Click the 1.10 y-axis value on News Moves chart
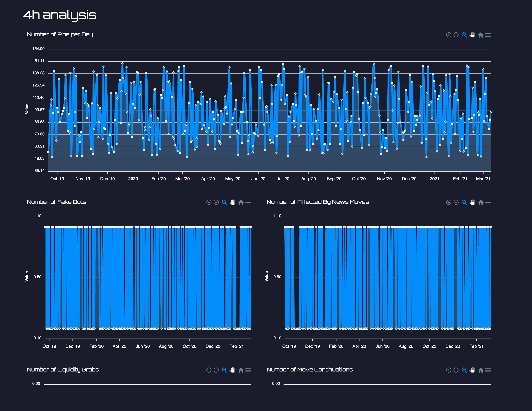 tap(277, 216)
